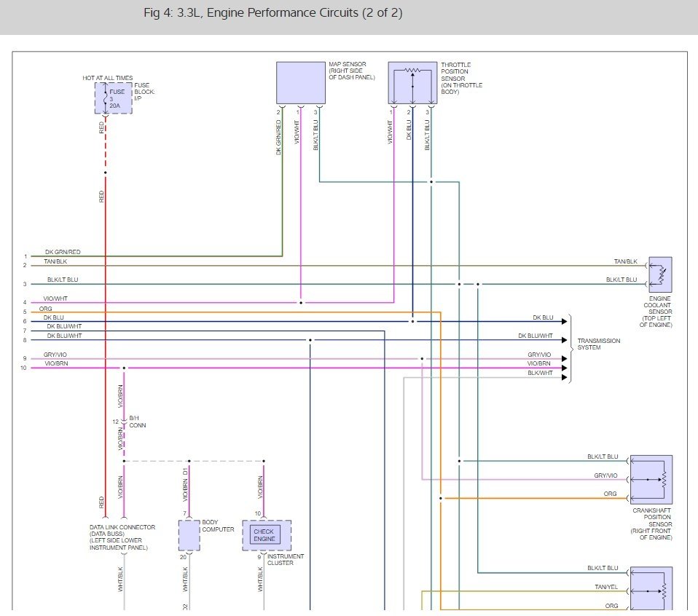Click the 'MAP SENSOR (RIGHT SIDE OF DASH PANEL)' label
The image size is (698, 616).
(352, 71)
